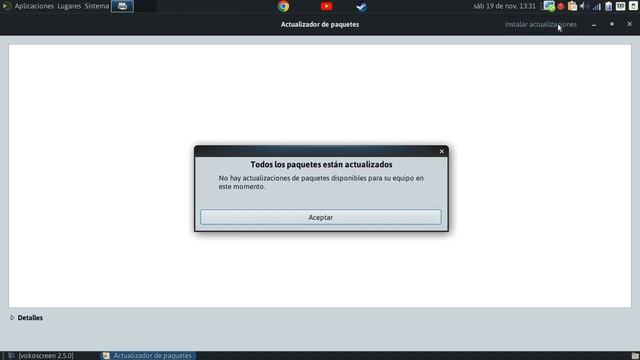Click the workspace icon in bottom-right corner

(635, 356)
